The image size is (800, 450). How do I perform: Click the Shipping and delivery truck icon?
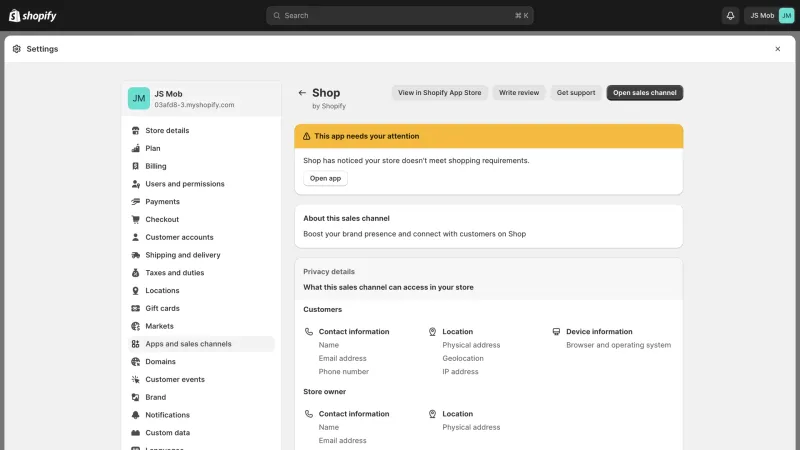[135, 255]
